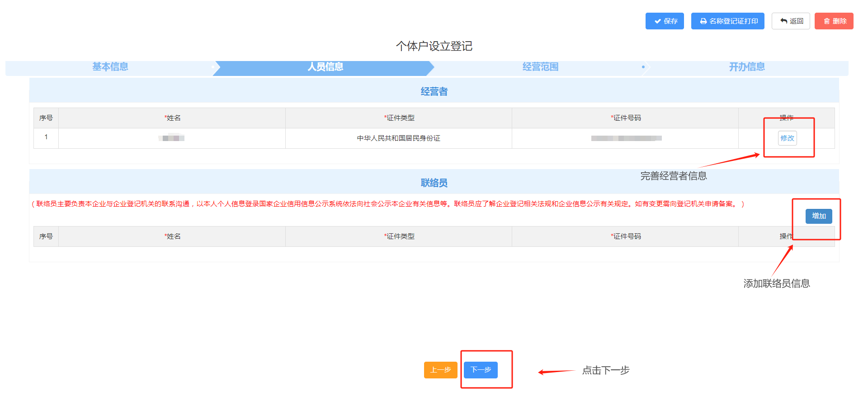Open the 开办信息 step tab
The height and width of the screenshot is (420, 868).
tap(746, 67)
